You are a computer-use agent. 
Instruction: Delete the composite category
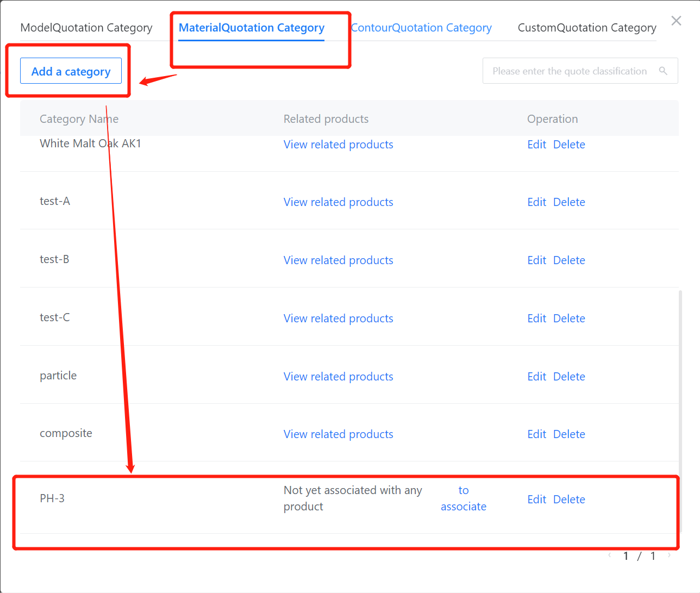pyautogui.click(x=569, y=434)
